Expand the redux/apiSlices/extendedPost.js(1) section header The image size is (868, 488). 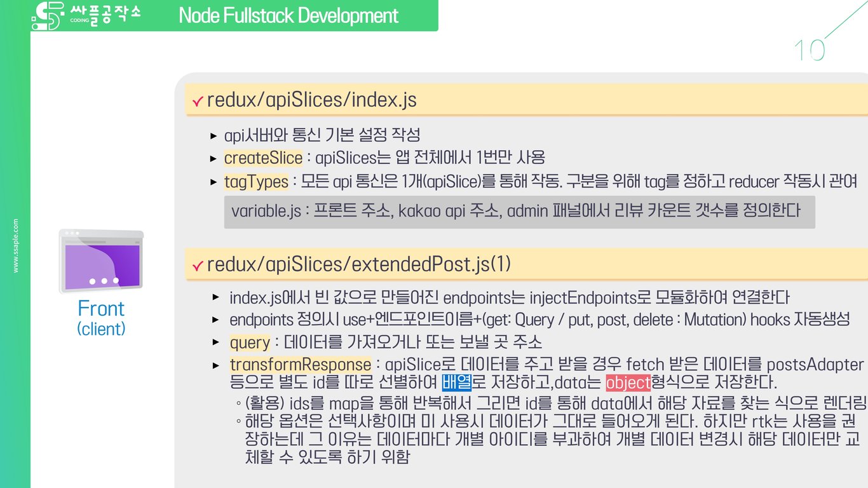[x=343, y=263]
